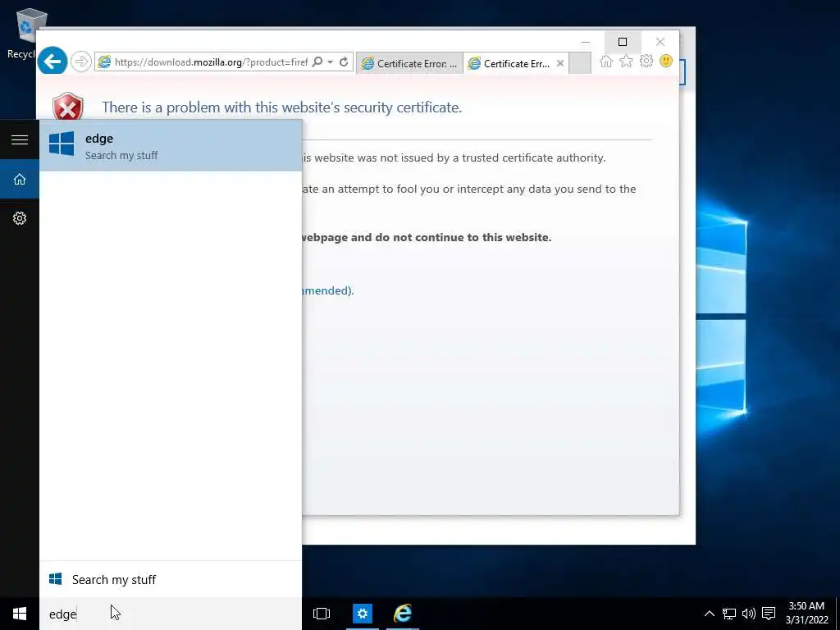The image size is (840, 630).
Task: Refresh the page with the reload icon
Action: (344, 62)
